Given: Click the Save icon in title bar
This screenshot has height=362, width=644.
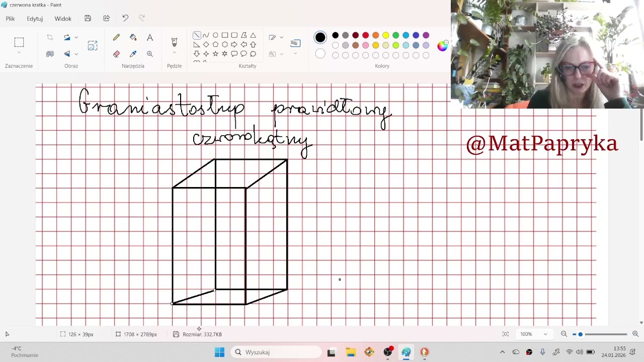Looking at the screenshot, I should coord(88,18).
